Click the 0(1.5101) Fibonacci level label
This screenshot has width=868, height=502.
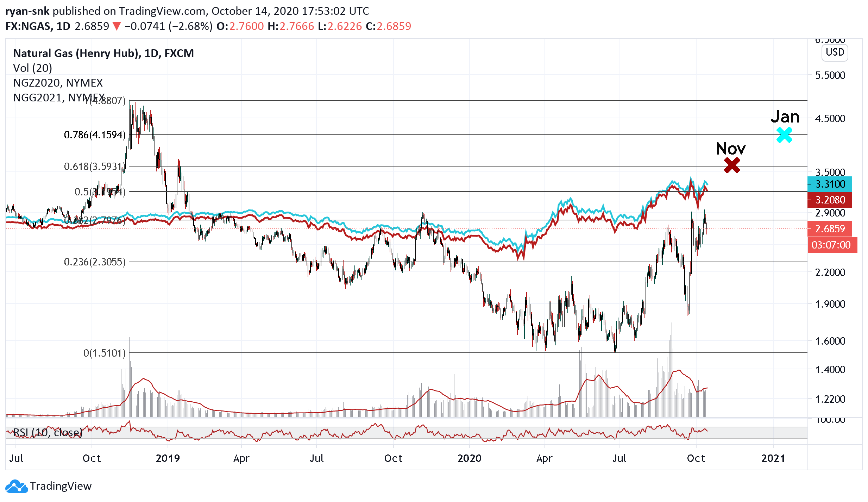coord(105,353)
